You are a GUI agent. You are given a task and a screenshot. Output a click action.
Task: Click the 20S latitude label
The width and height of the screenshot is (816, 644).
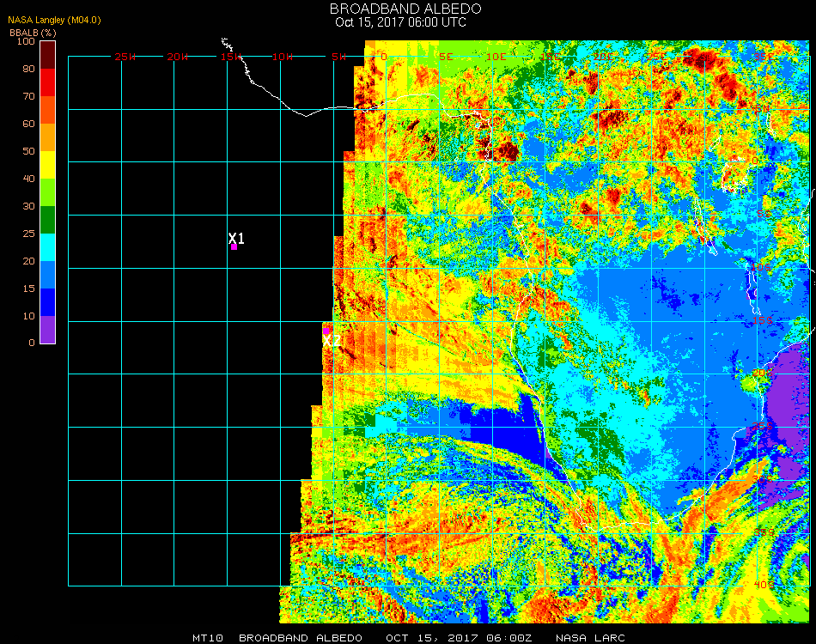(x=763, y=374)
